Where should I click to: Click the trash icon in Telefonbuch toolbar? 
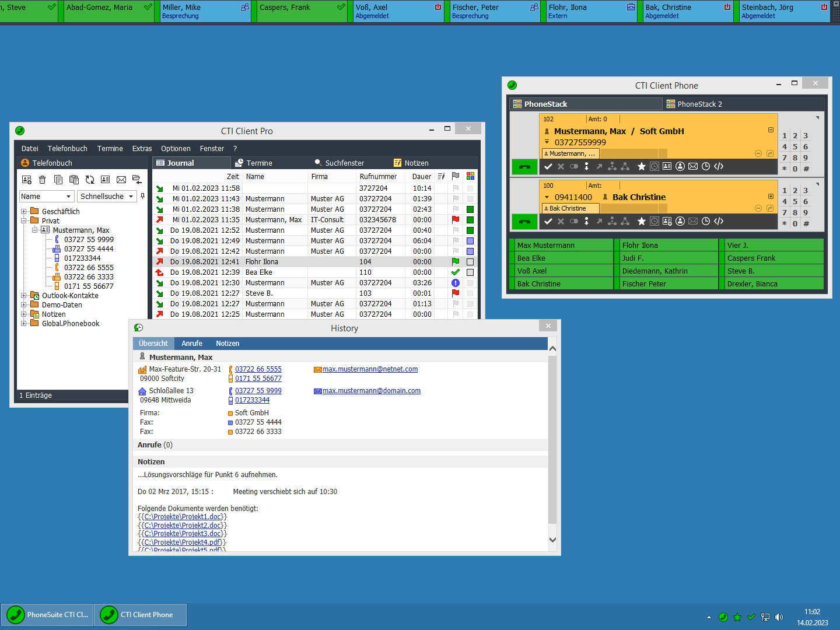(x=43, y=180)
